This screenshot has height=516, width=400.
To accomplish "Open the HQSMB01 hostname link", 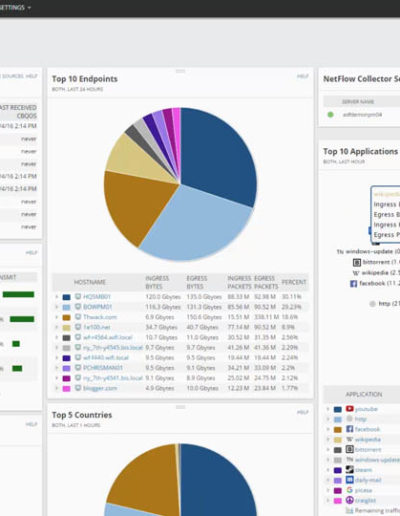I will click(97, 296).
